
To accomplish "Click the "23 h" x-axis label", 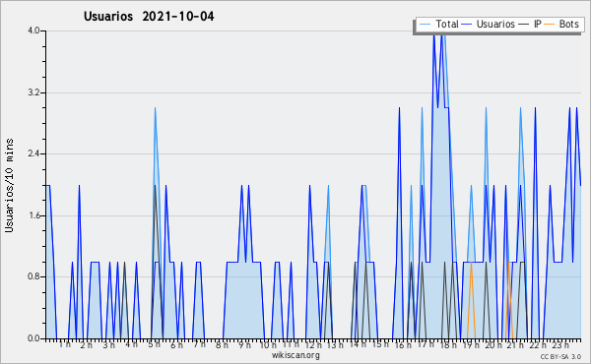I will pos(560,345).
